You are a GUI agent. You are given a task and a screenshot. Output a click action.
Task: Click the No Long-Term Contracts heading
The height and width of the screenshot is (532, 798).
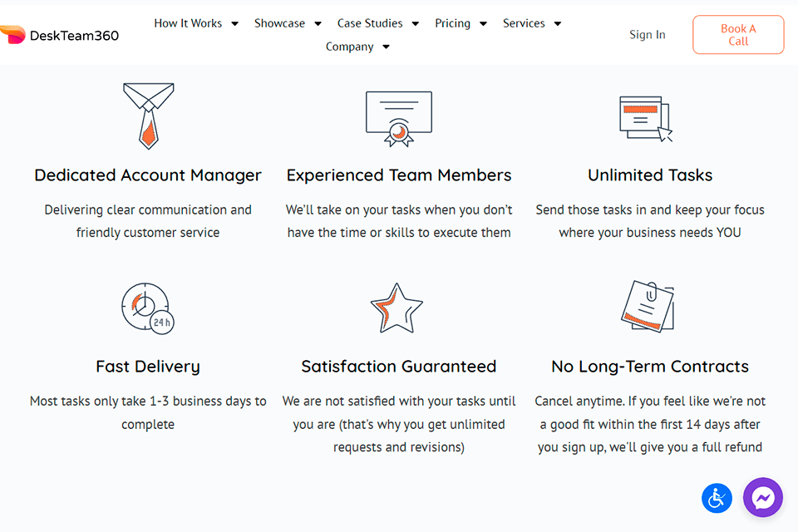(650, 367)
